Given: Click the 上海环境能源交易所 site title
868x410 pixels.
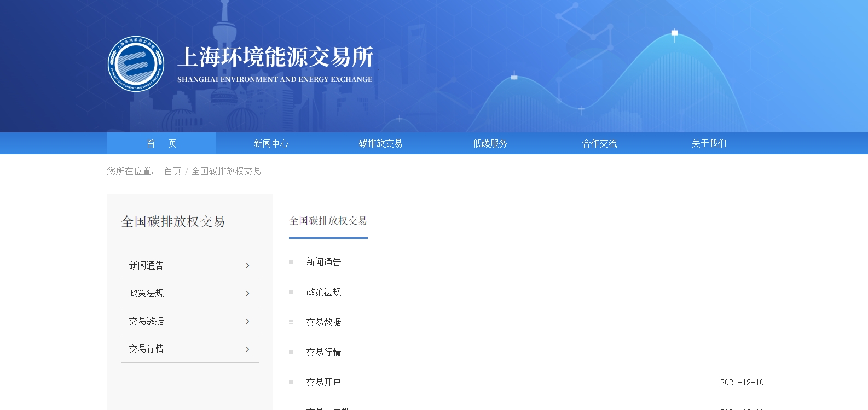Looking at the screenshot, I should click(275, 57).
